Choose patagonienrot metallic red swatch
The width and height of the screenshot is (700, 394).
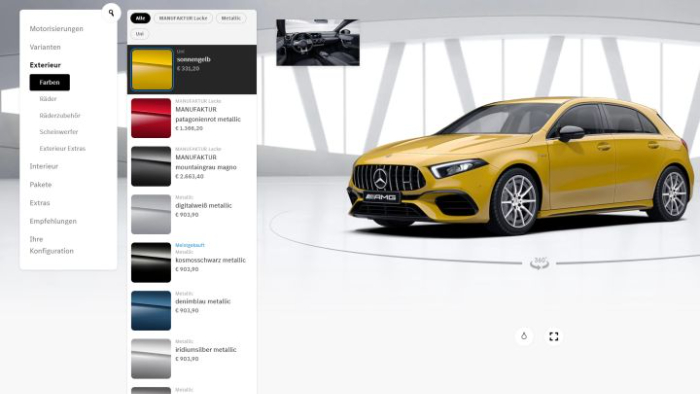pyautogui.click(x=151, y=118)
